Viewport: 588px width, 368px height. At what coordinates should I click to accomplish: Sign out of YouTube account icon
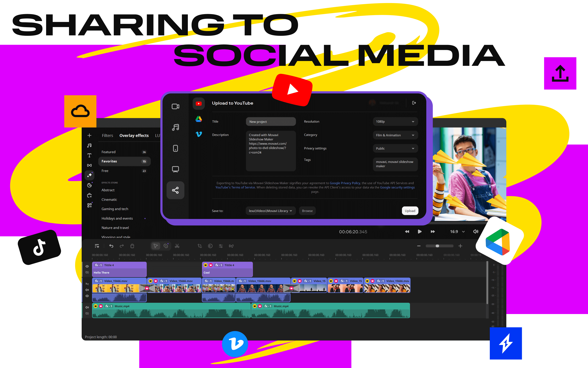tap(414, 103)
